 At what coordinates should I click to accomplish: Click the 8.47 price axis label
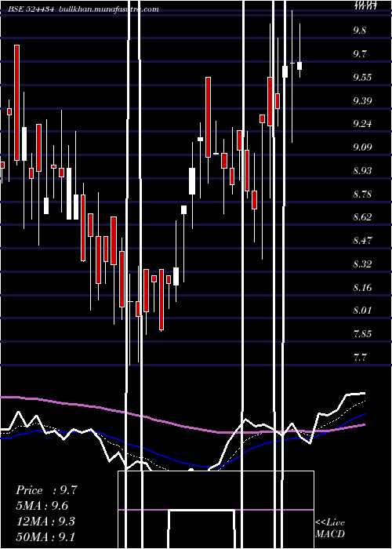pos(362,241)
